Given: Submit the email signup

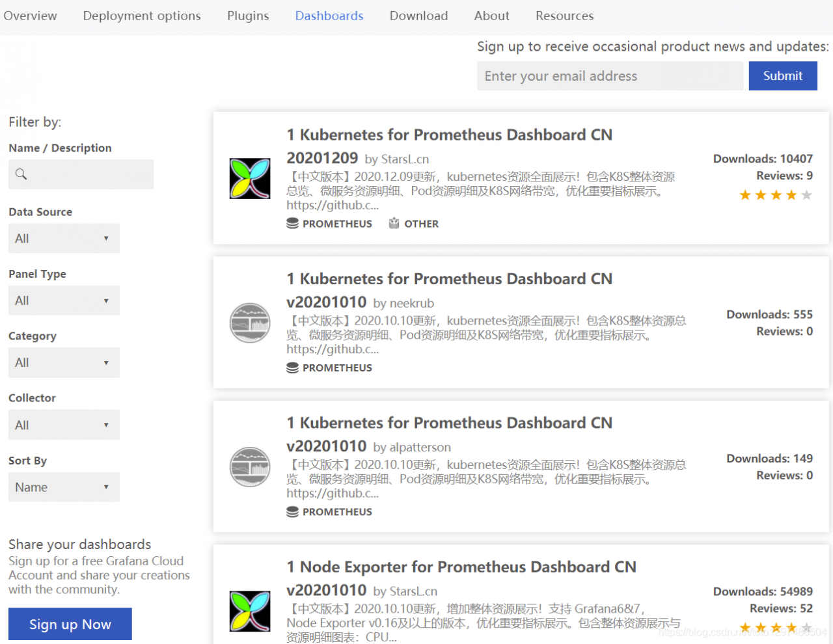Looking at the screenshot, I should (x=783, y=76).
